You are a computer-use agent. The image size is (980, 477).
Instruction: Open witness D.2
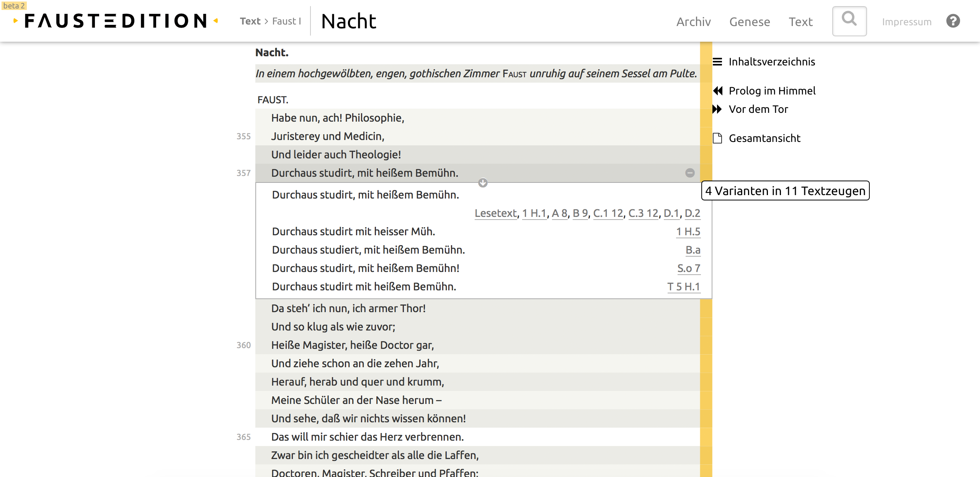point(693,213)
